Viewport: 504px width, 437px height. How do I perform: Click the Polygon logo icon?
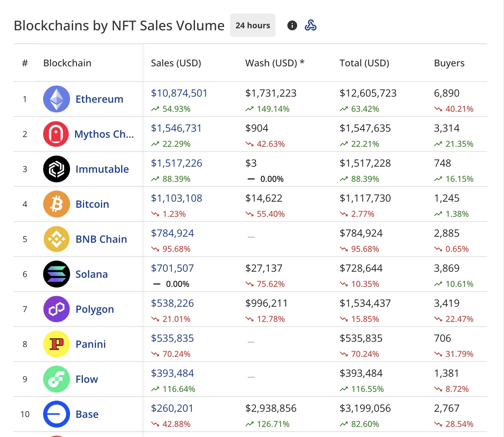[x=57, y=309]
